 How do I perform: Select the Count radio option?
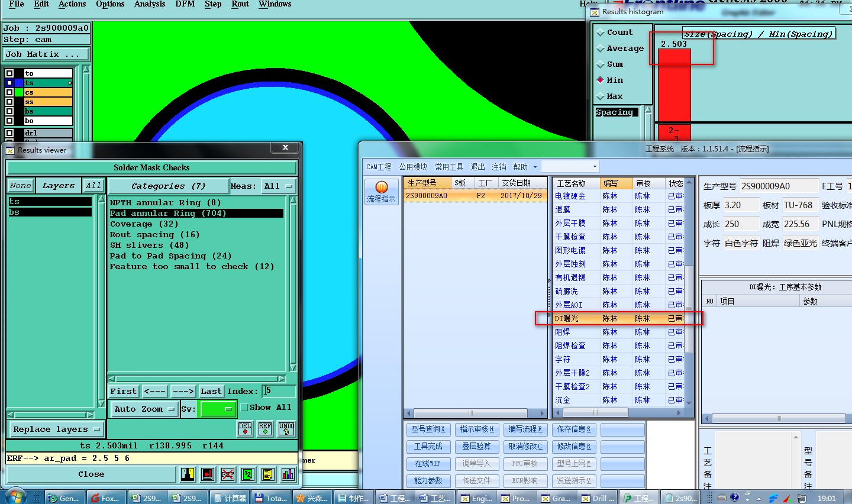tap(601, 33)
